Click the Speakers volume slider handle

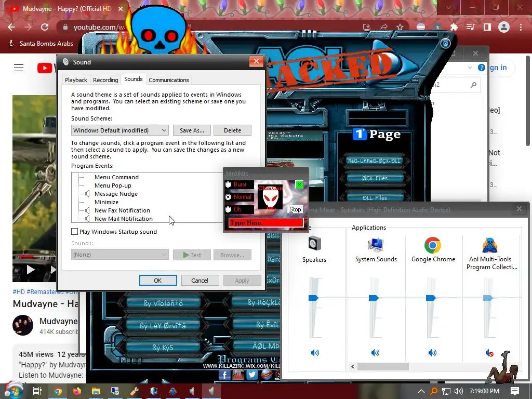pos(313,298)
